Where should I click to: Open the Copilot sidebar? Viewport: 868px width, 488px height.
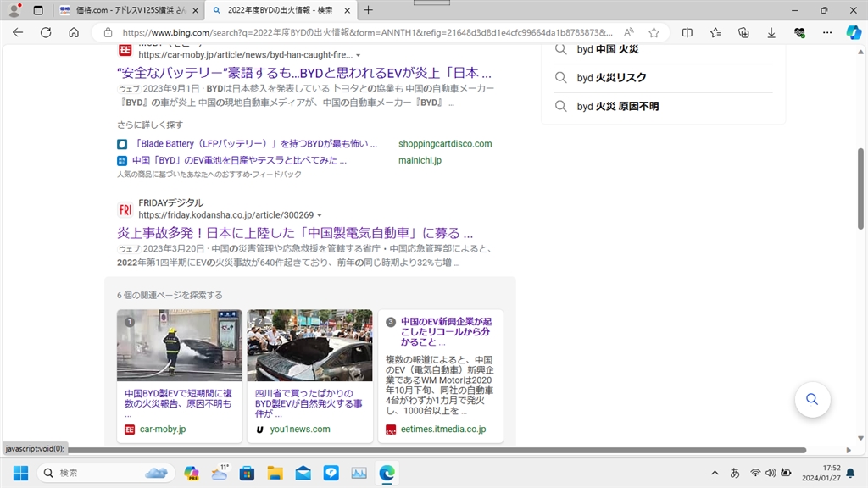(854, 33)
